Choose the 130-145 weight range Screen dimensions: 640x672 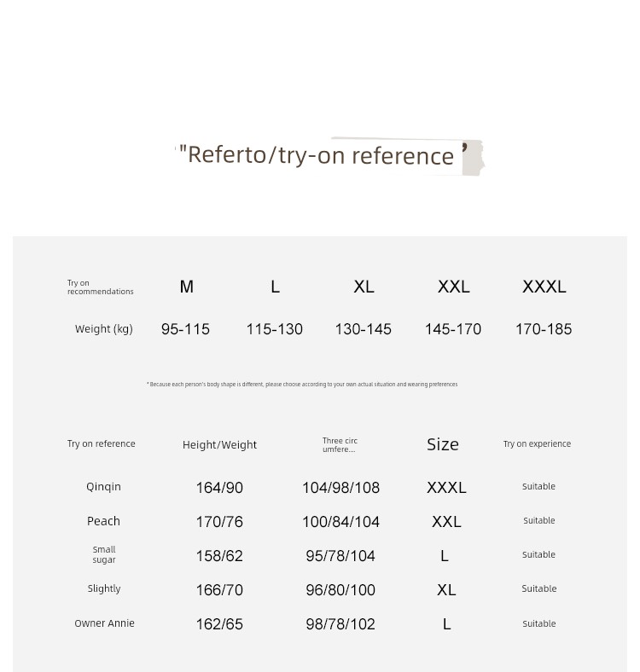(x=363, y=329)
